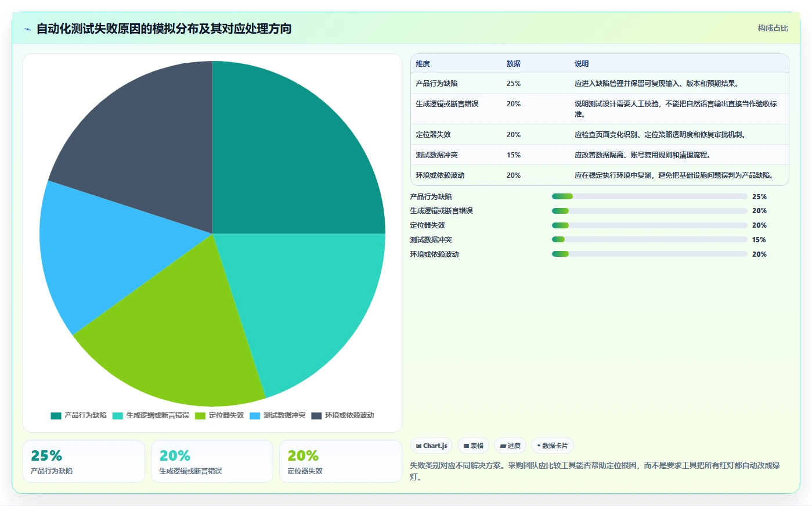Click the 表格 tag chip
Viewport: 812px width, 506px height.
[474, 446]
